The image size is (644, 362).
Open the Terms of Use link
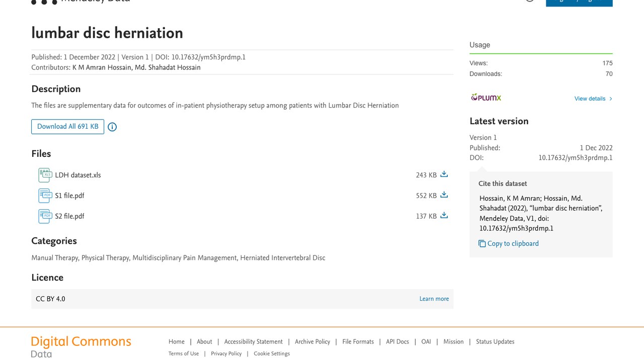pyautogui.click(x=184, y=353)
